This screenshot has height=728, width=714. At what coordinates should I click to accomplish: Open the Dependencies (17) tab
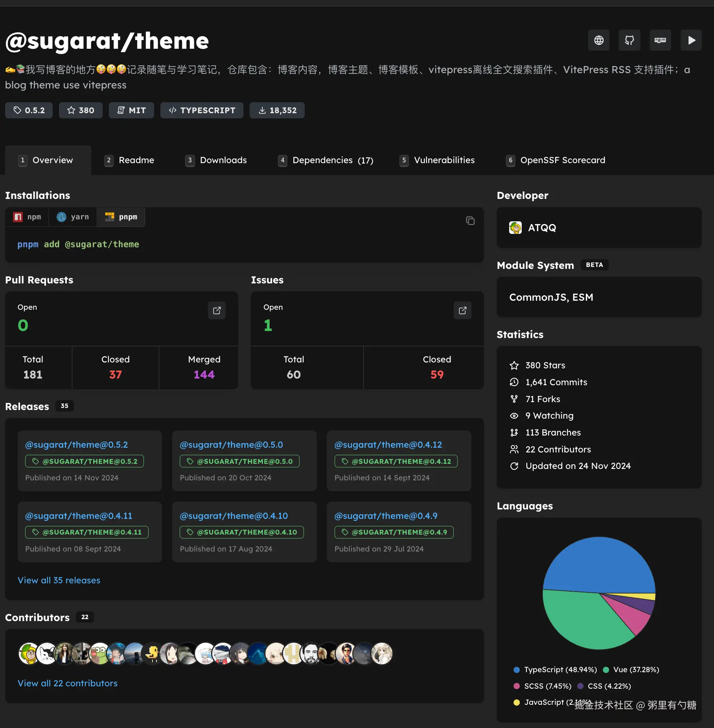(x=326, y=160)
